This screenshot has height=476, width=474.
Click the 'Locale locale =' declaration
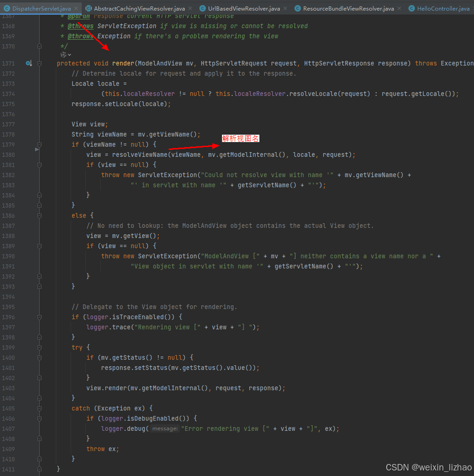[x=99, y=84]
